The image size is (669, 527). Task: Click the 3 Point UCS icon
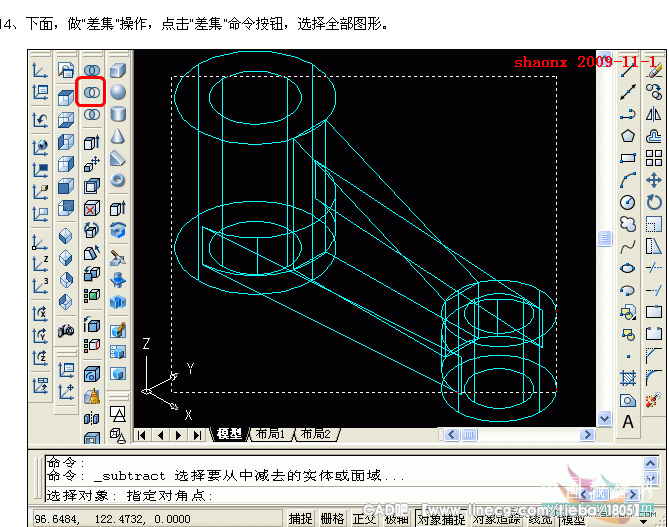(x=40, y=286)
